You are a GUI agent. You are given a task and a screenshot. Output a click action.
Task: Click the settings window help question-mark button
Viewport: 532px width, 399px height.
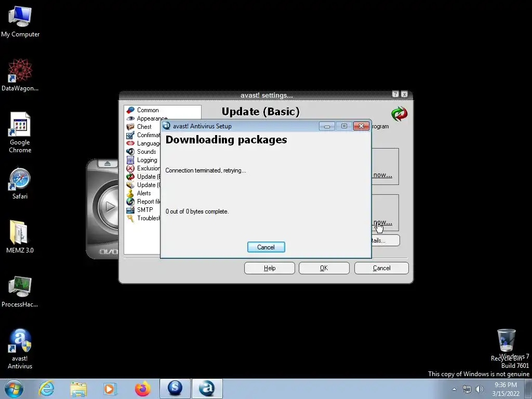[395, 94]
